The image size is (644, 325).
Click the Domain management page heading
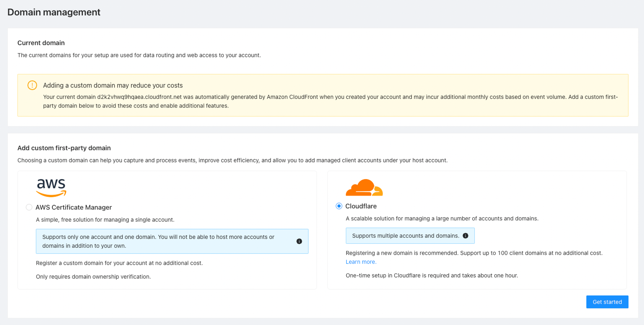[x=54, y=12]
